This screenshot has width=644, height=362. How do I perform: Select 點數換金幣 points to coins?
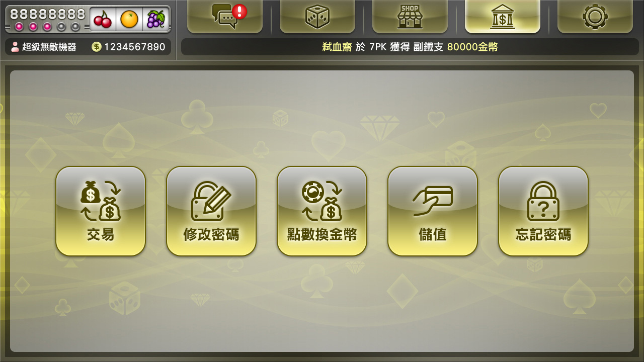322,211
